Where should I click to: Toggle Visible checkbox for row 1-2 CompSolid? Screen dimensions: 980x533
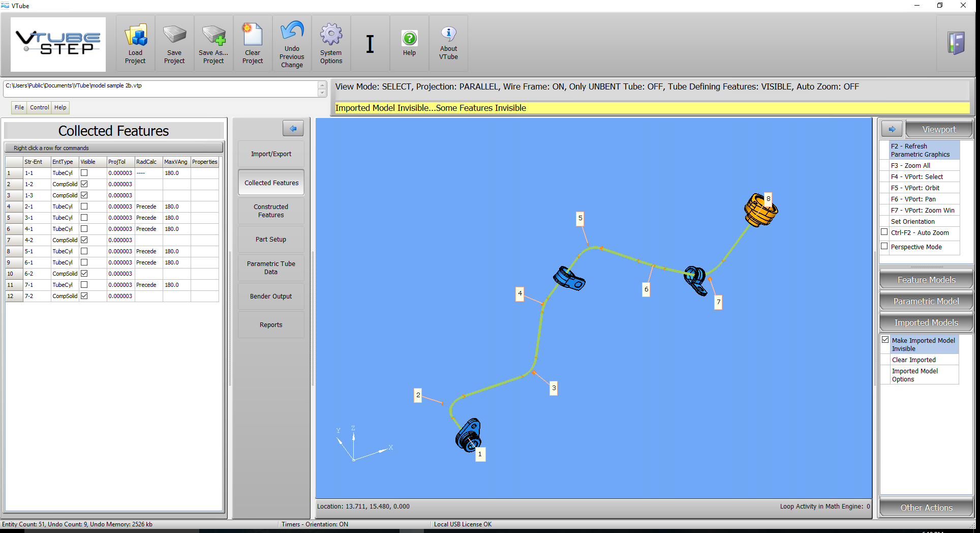tap(84, 184)
